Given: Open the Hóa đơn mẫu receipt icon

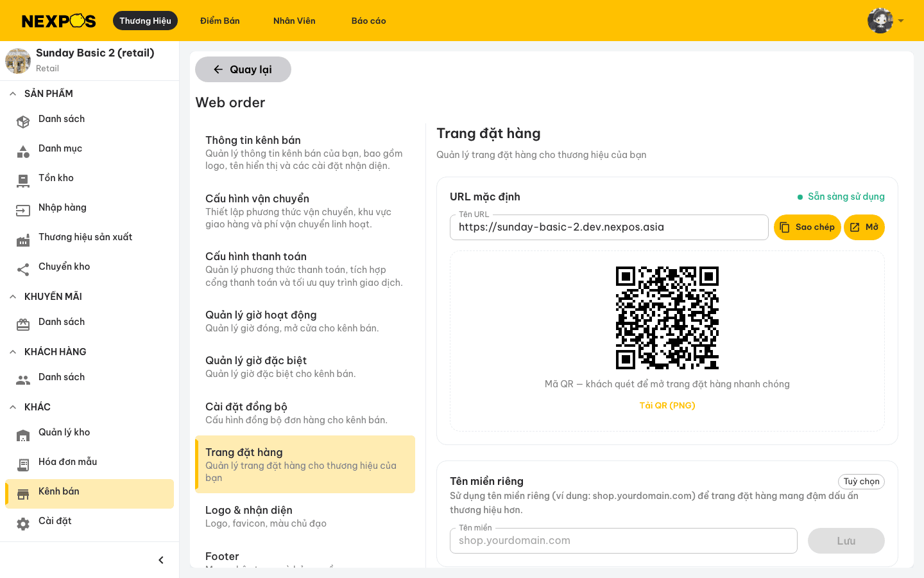Looking at the screenshot, I should click(x=23, y=465).
